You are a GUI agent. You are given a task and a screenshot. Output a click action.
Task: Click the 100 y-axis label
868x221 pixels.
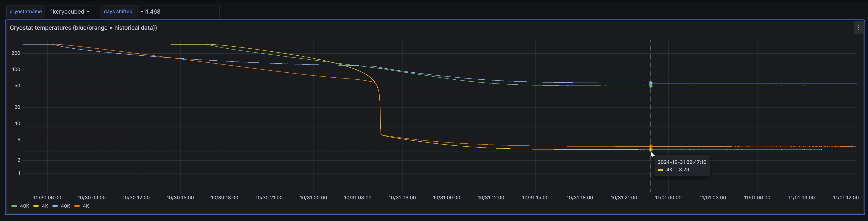(x=16, y=70)
